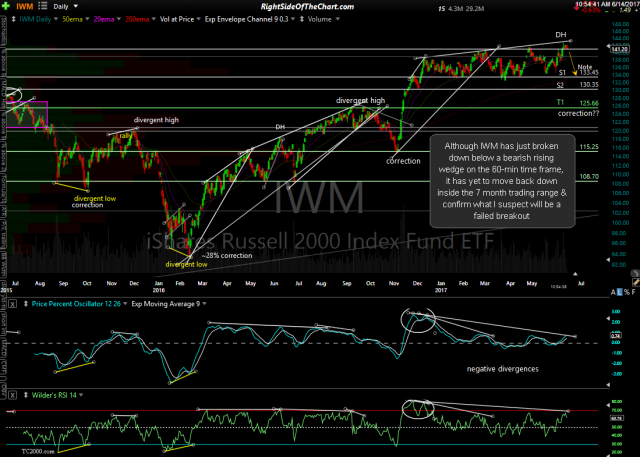Expand the Volume dropdown arrow
Image resolution: width=640 pixels, height=457 pixels.
[x=338, y=19]
